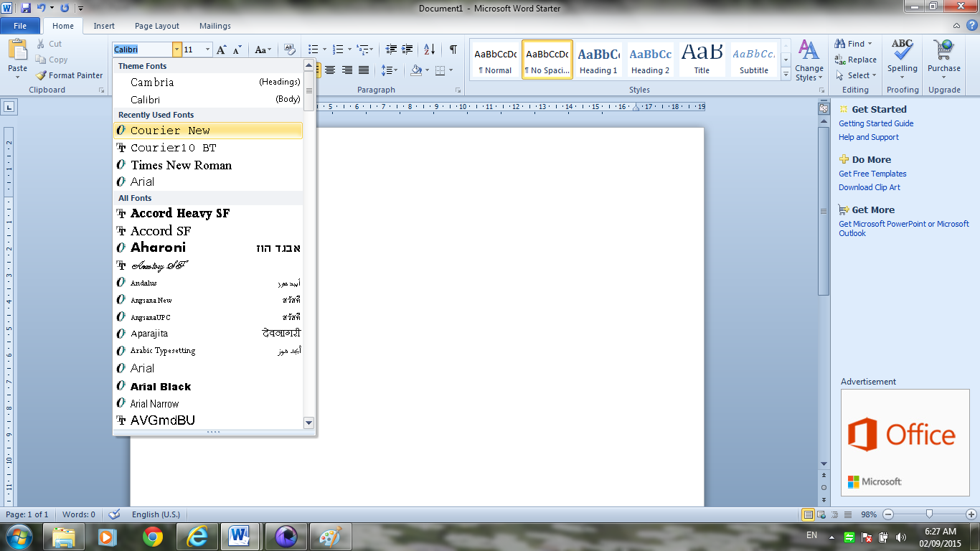Switch to Draft view in status bar

coord(849,514)
